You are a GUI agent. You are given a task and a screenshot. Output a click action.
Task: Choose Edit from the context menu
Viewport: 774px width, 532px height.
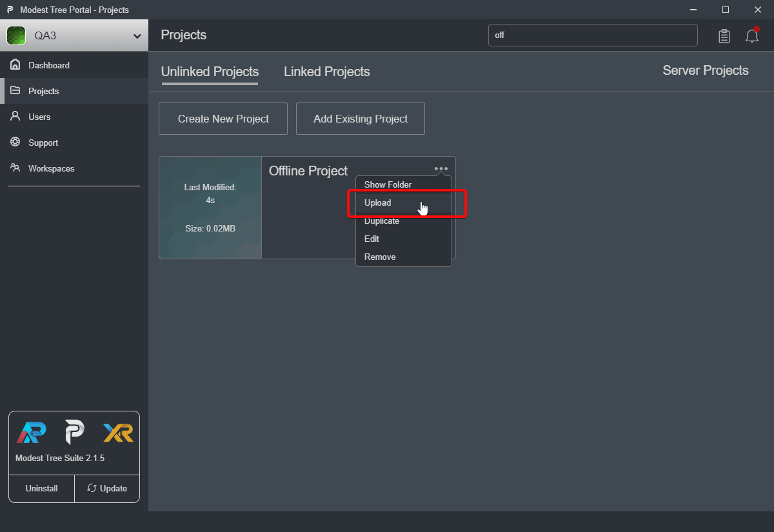click(404, 239)
